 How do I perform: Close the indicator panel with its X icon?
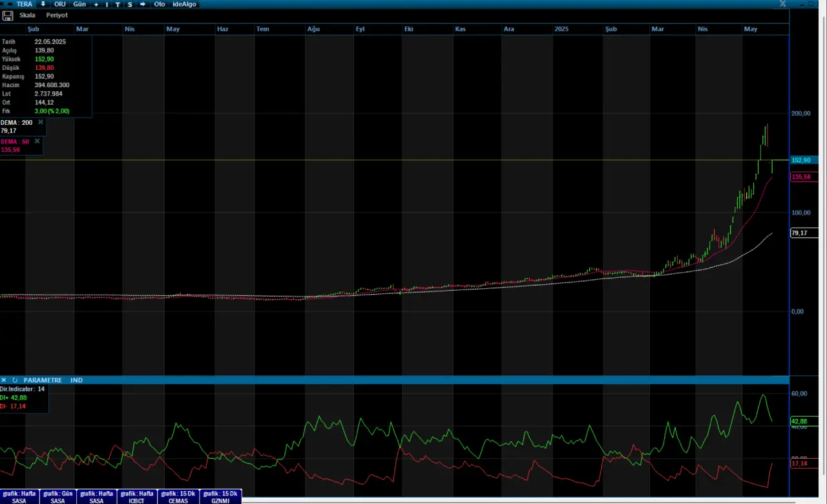pyautogui.click(x=4, y=380)
